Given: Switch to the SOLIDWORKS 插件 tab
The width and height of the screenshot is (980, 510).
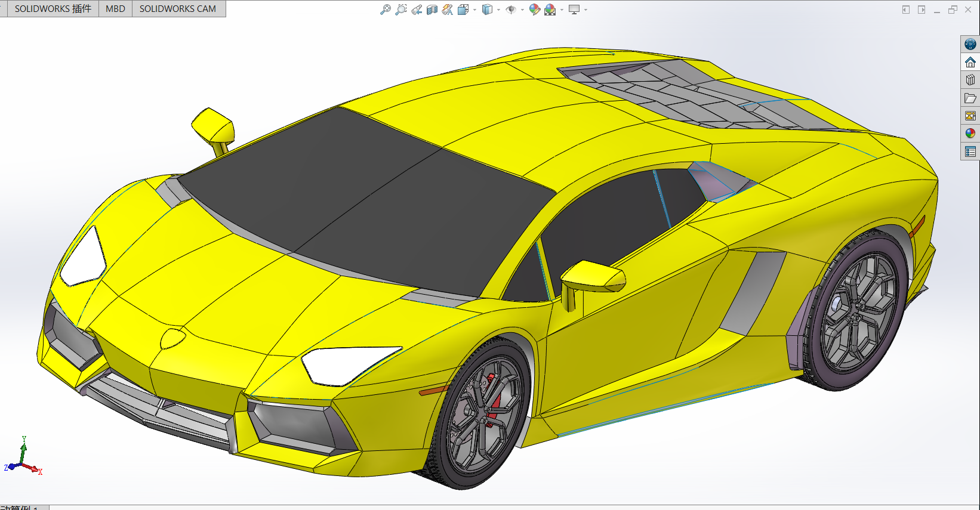Looking at the screenshot, I should (x=53, y=9).
